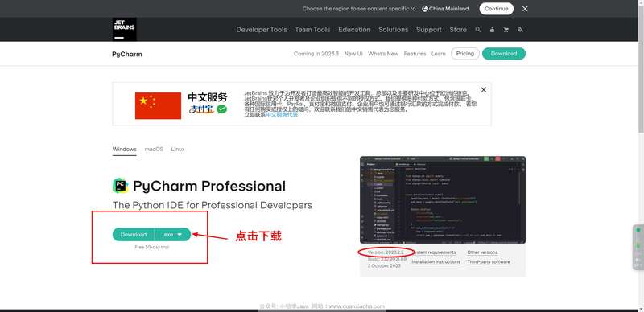Click the Alipay logo in banner

point(202,109)
